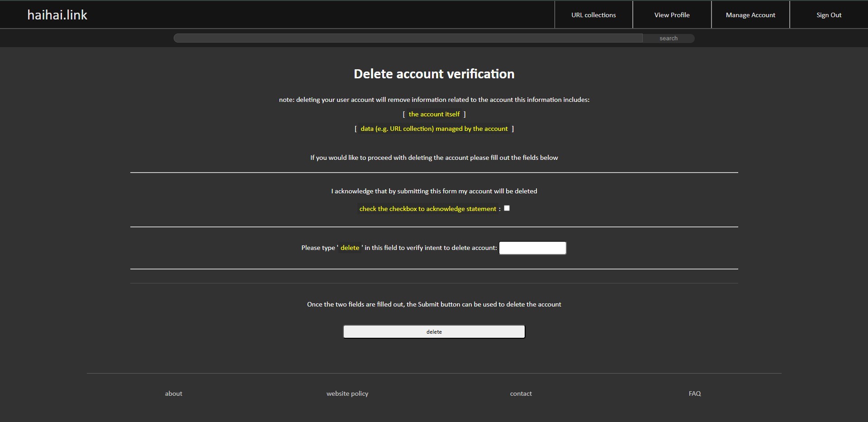Click the 'Delete account verification' heading

click(x=434, y=74)
